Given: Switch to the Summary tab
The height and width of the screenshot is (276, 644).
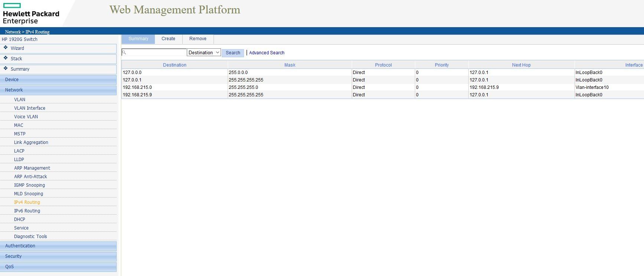Looking at the screenshot, I should pos(138,39).
